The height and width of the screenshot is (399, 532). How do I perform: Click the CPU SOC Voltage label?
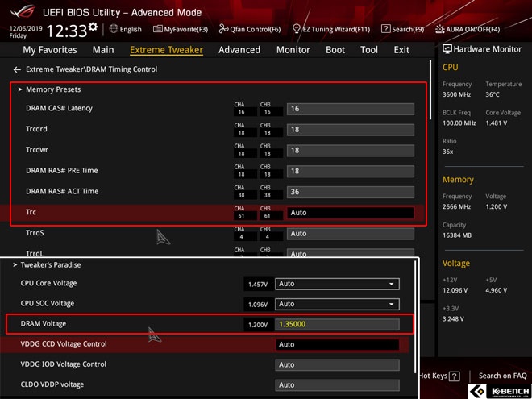(x=48, y=303)
